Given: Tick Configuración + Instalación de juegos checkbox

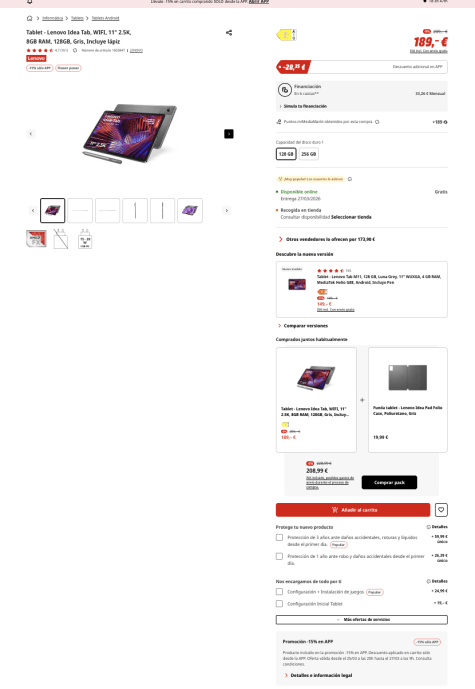Looking at the screenshot, I should [279, 592].
